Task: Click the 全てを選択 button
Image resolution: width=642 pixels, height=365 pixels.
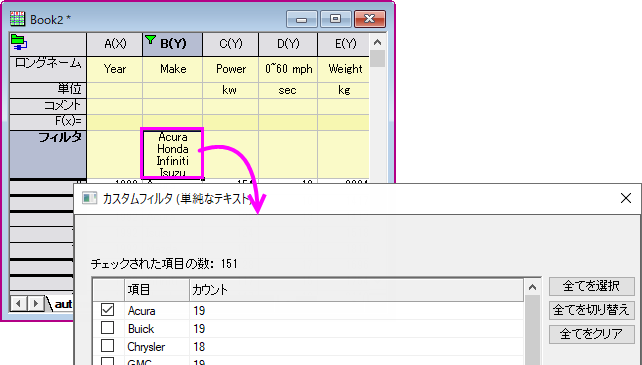Action: pyautogui.click(x=592, y=286)
